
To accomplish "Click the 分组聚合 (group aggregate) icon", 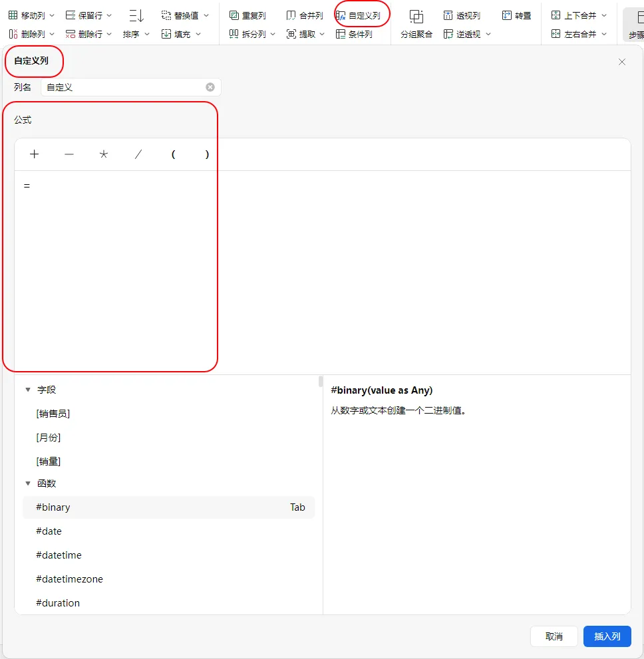I will 416,17.
